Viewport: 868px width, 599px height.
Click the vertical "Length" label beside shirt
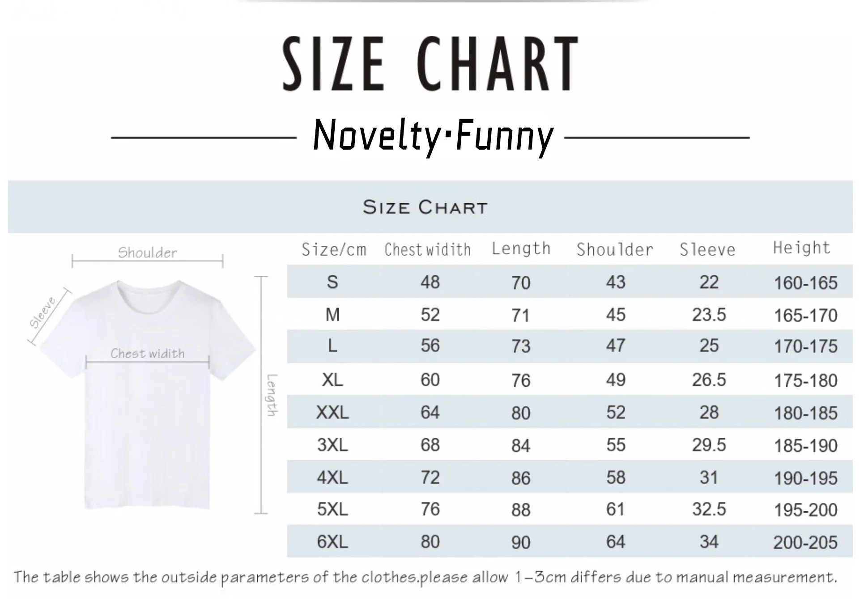272,395
